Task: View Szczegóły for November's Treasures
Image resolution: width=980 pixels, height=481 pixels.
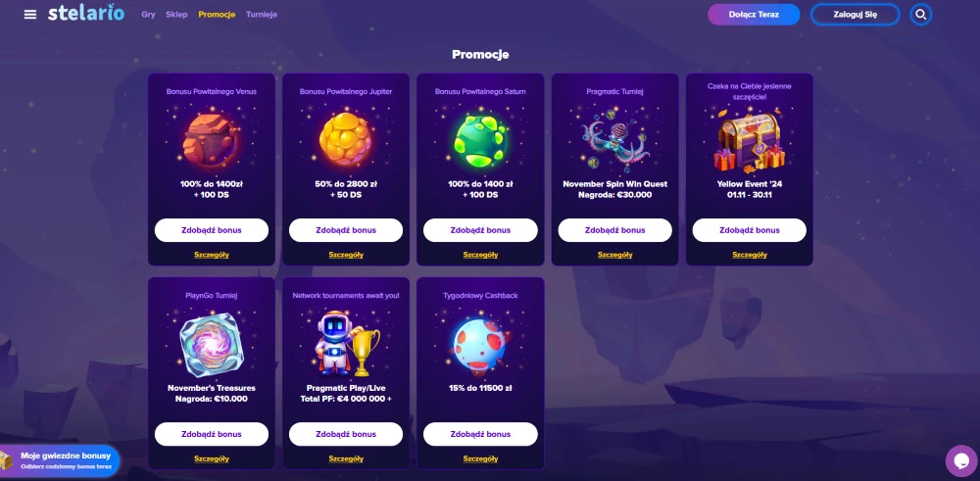Action: (212, 458)
